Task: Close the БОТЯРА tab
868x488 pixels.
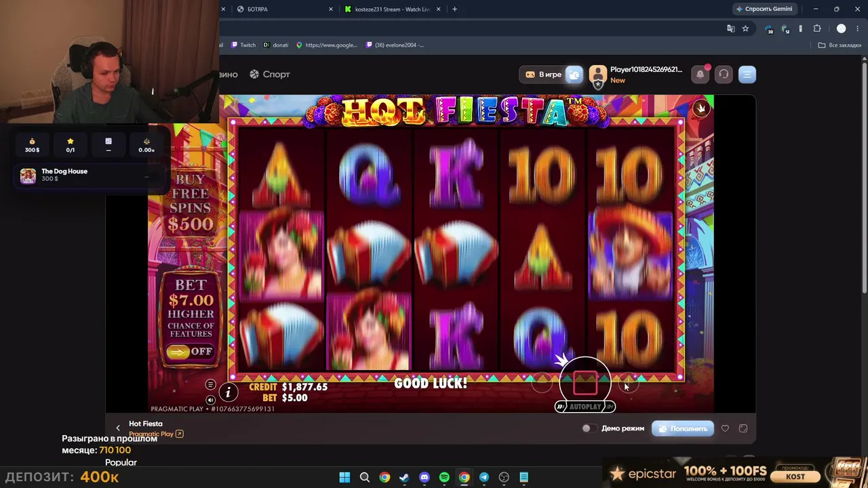Action: tap(331, 9)
